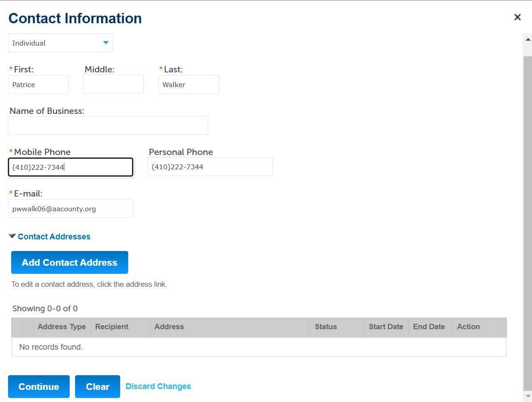This screenshot has height=402, width=532.
Task: Click the Clear button
Action: pyautogui.click(x=97, y=386)
